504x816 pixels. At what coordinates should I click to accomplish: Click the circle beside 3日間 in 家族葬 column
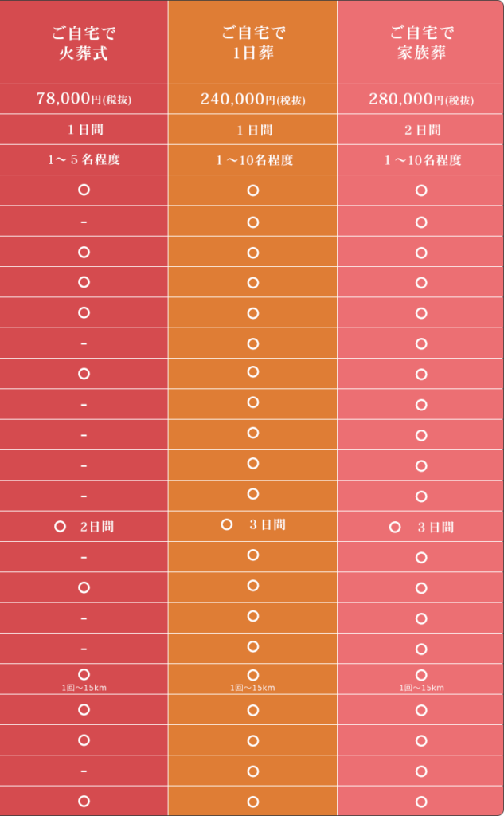(x=395, y=527)
